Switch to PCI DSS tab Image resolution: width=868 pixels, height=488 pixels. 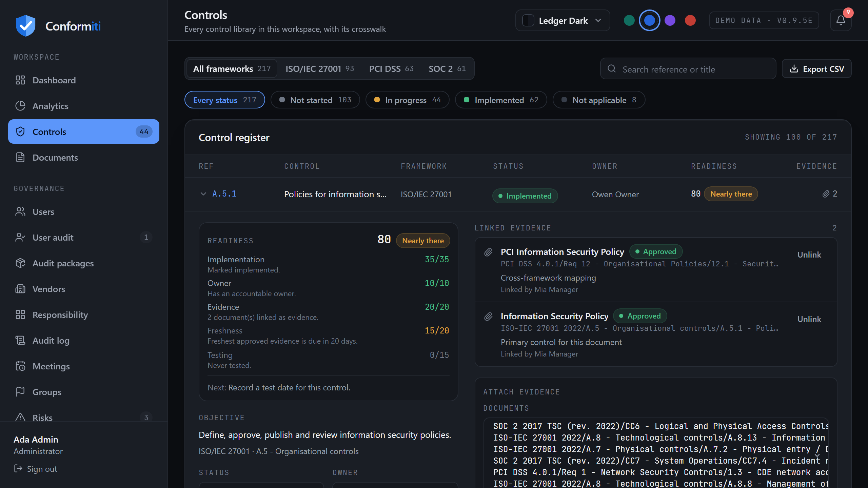pos(391,69)
